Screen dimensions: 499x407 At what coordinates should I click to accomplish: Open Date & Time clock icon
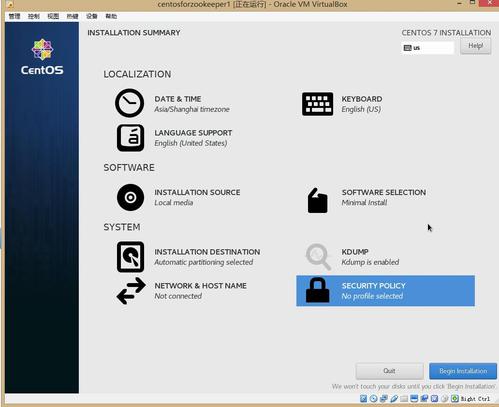pyautogui.click(x=130, y=103)
